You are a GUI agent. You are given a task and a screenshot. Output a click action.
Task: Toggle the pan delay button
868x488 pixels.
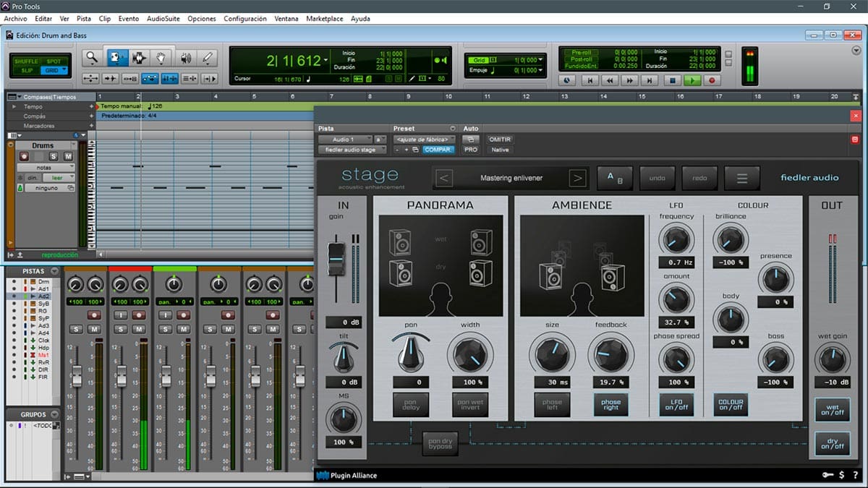tap(411, 404)
